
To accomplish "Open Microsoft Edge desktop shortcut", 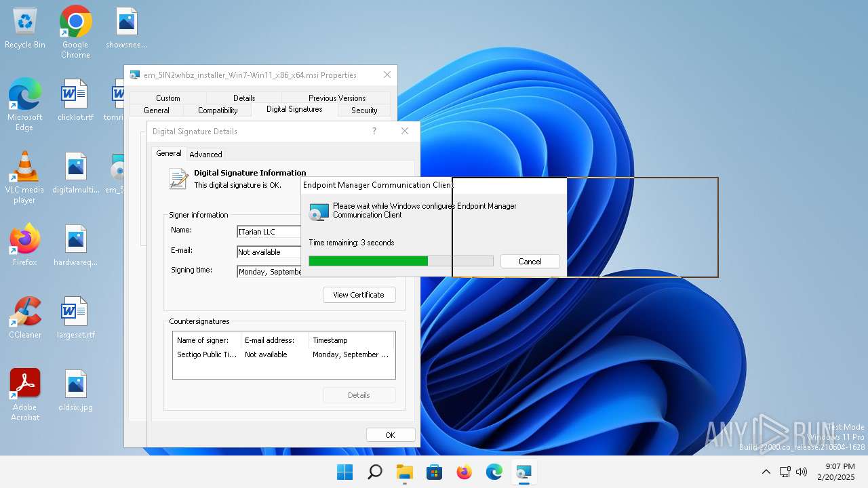I will click(25, 104).
